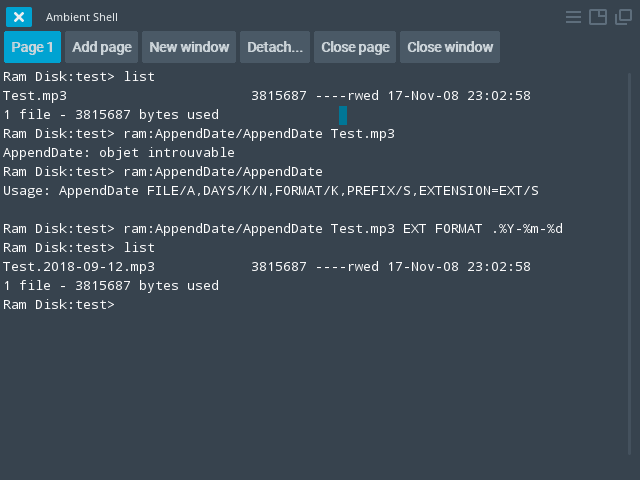Click the command containing EXT FORMAT .%Y-%m-%d

click(343, 229)
